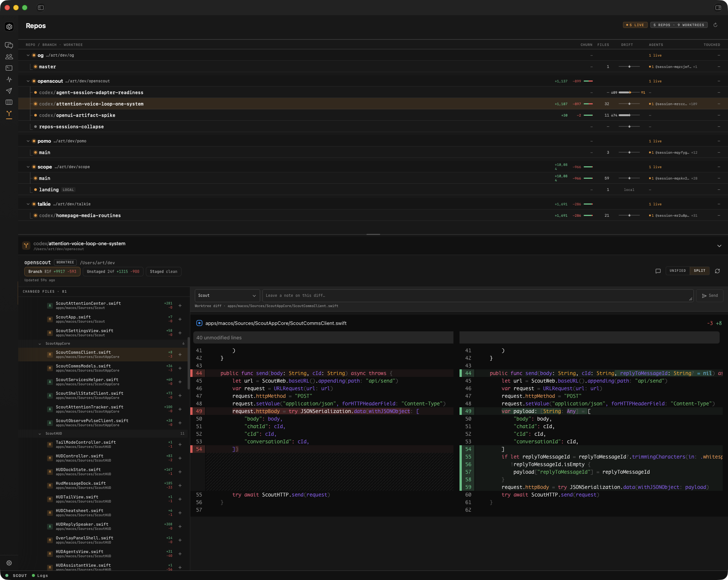
Task: Click the drift indicator for agent-session-adapter-readiness
Action: (628, 93)
